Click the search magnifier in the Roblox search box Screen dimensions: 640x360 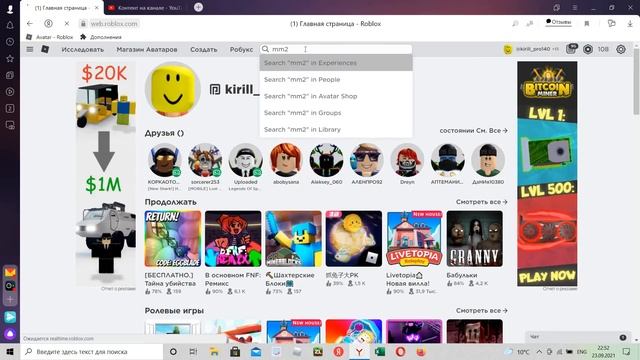265,49
